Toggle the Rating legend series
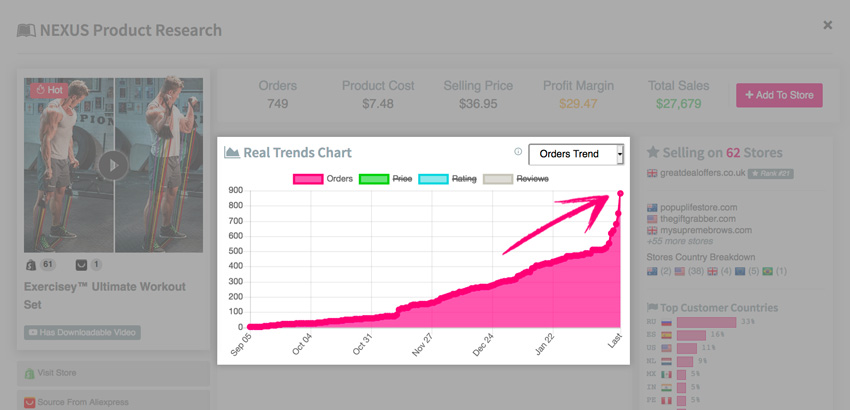 tap(448, 179)
